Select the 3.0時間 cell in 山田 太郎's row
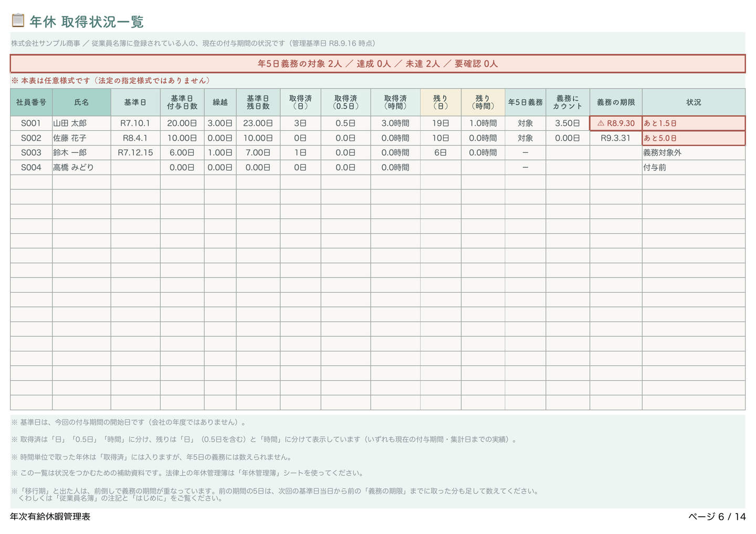This screenshot has height=534, width=756. 395,123
